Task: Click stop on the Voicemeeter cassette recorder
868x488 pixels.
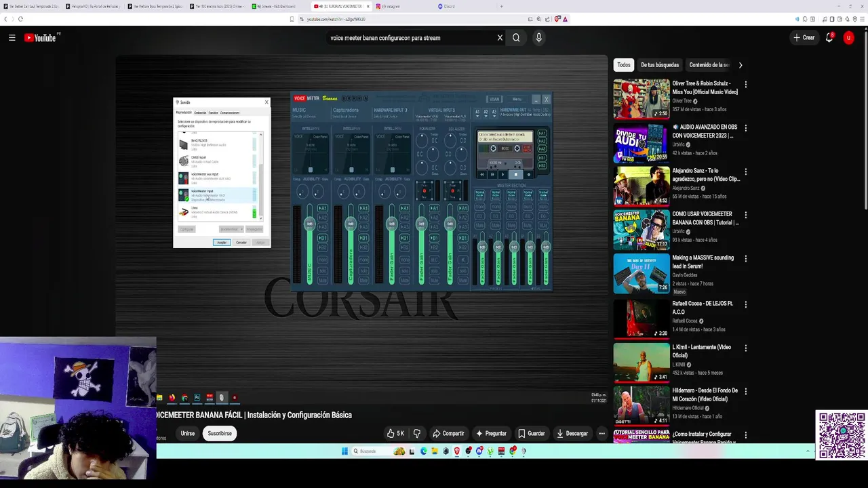Action: pyautogui.click(x=515, y=174)
